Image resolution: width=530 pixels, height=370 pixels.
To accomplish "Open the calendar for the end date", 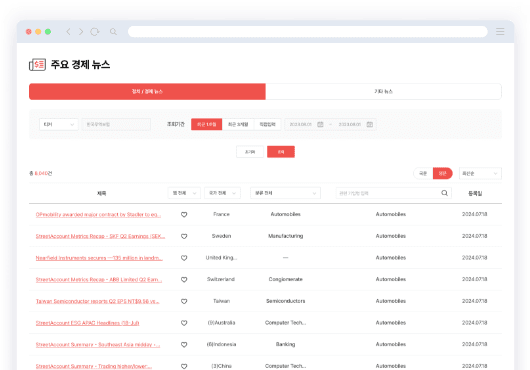I will (x=370, y=124).
